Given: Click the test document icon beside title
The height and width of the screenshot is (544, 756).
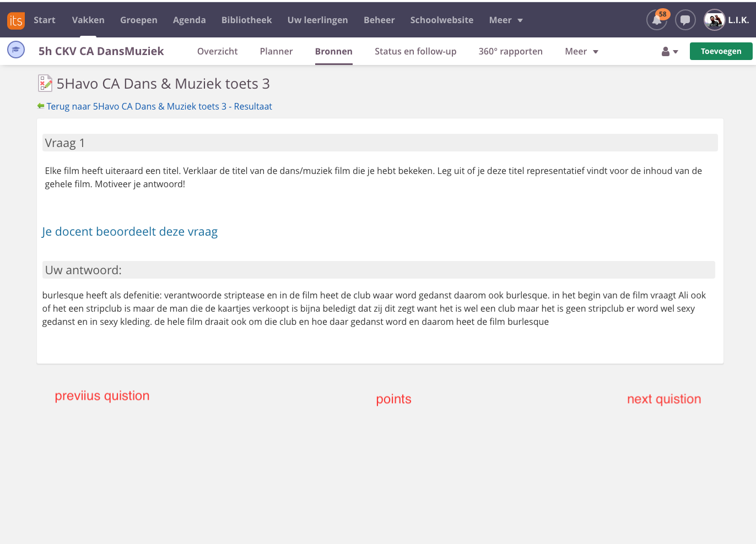Looking at the screenshot, I should [45, 83].
